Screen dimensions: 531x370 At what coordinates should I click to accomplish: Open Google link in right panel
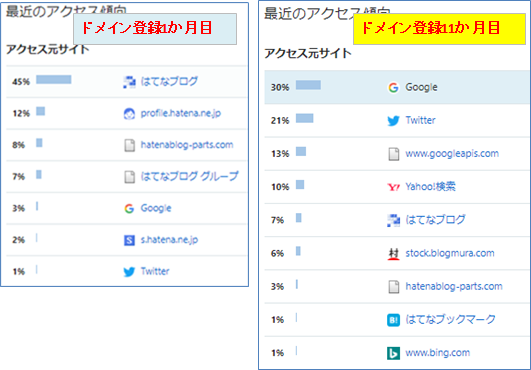tap(421, 87)
